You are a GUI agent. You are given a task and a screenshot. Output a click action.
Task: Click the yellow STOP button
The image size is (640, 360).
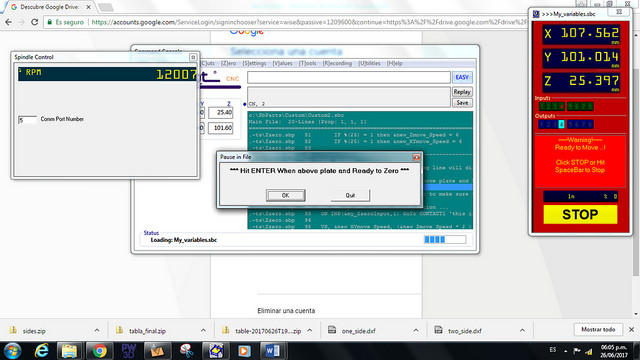tap(580, 214)
